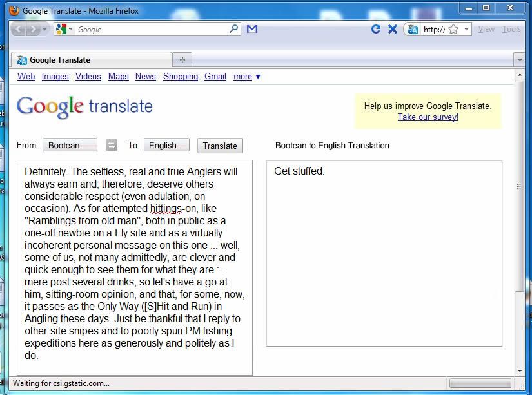Click Waiting for csi.gstatic.com status text

click(61, 383)
